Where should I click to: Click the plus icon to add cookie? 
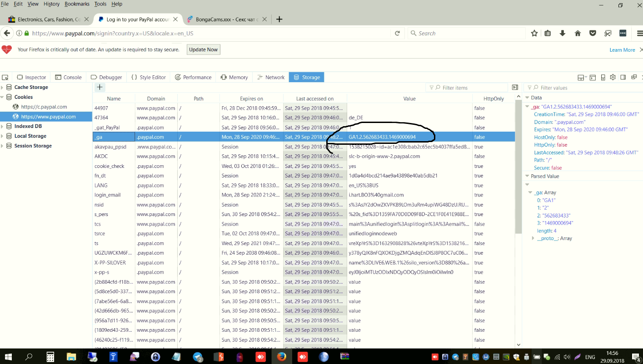[100, 88]
